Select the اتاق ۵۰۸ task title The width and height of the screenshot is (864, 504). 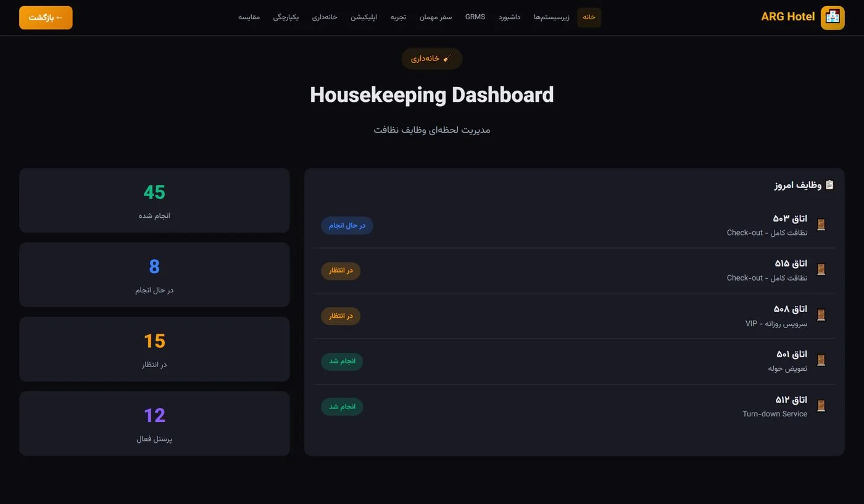pyautogui.click(x=790, y=308)
